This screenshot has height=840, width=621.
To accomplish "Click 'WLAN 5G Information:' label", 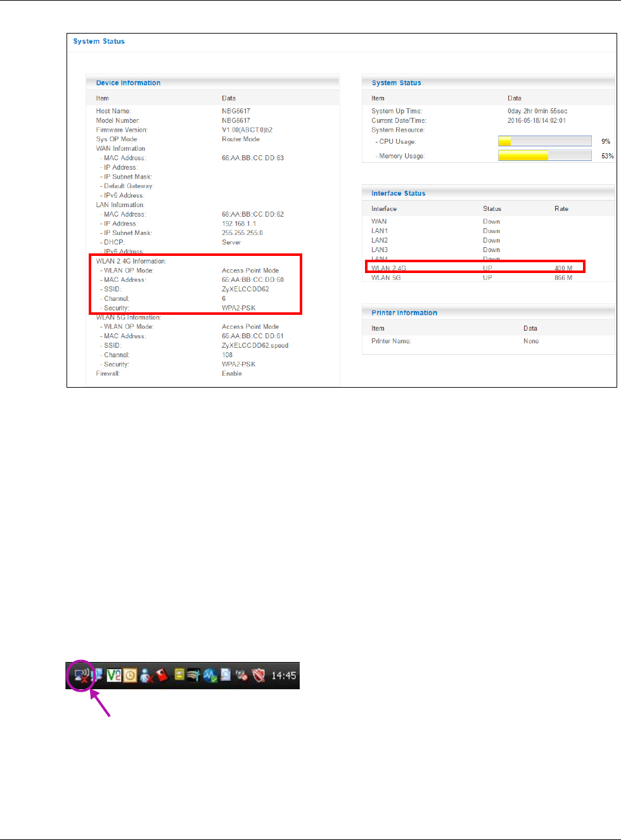I will [129, 317].
